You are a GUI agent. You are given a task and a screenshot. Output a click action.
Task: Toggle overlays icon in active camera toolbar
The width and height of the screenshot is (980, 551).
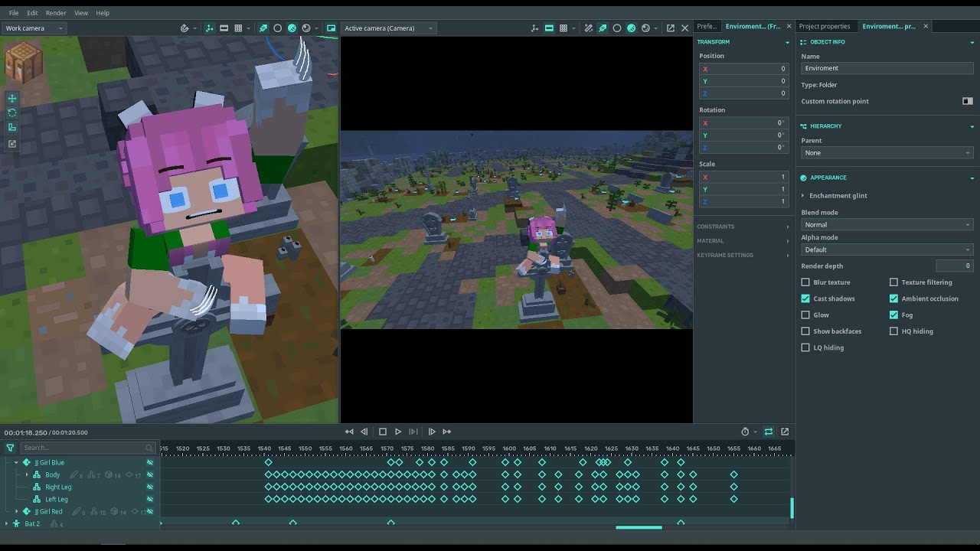tap(549, 28)
